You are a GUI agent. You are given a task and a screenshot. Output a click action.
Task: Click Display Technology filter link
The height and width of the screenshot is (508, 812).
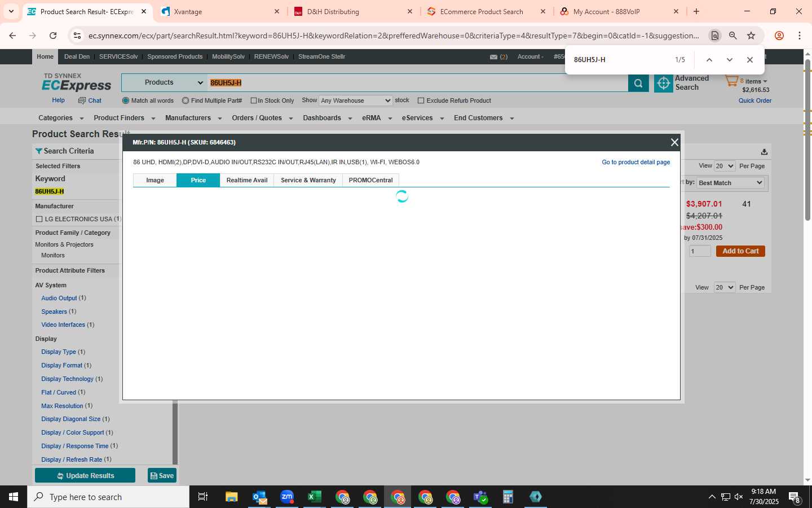(67, 379)
